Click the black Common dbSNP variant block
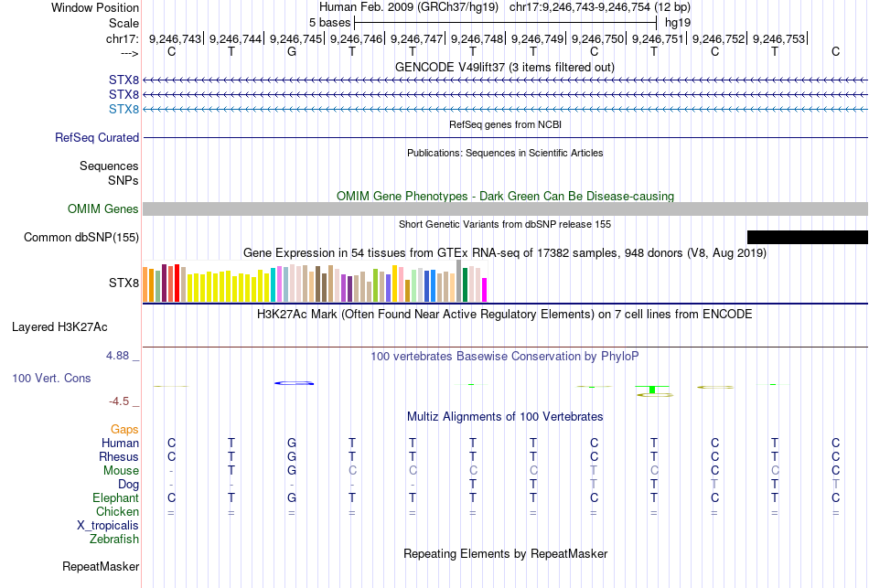 [x=808, y=237]
